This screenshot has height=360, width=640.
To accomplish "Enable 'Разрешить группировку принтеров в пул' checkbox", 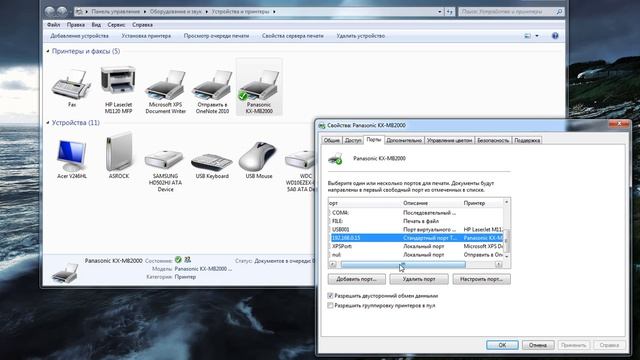I will click(330, 305).
